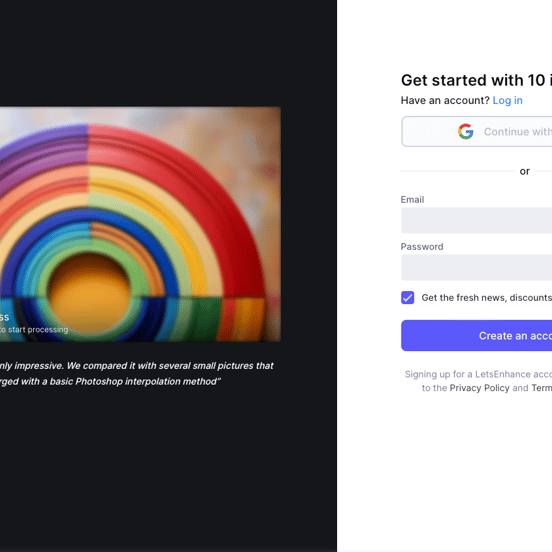Focus the Email input field
The height and width of the screenshot is (552, 552).
click(476, 220)
